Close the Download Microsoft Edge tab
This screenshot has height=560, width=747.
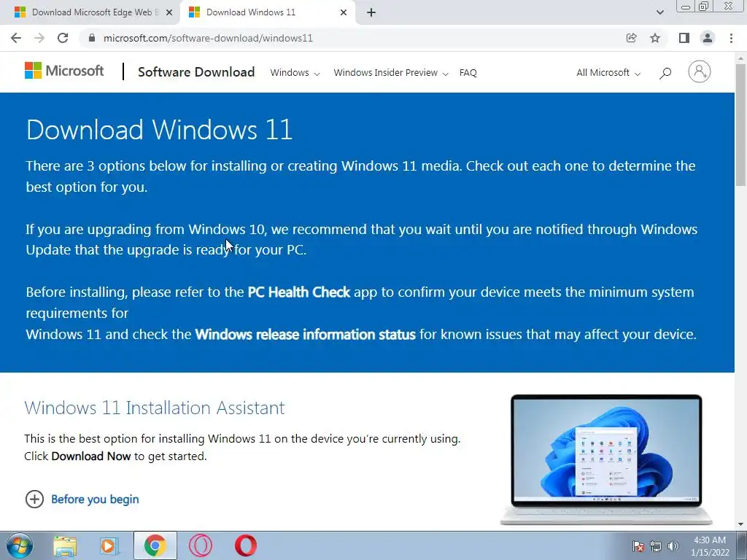(x=169, y=12)
